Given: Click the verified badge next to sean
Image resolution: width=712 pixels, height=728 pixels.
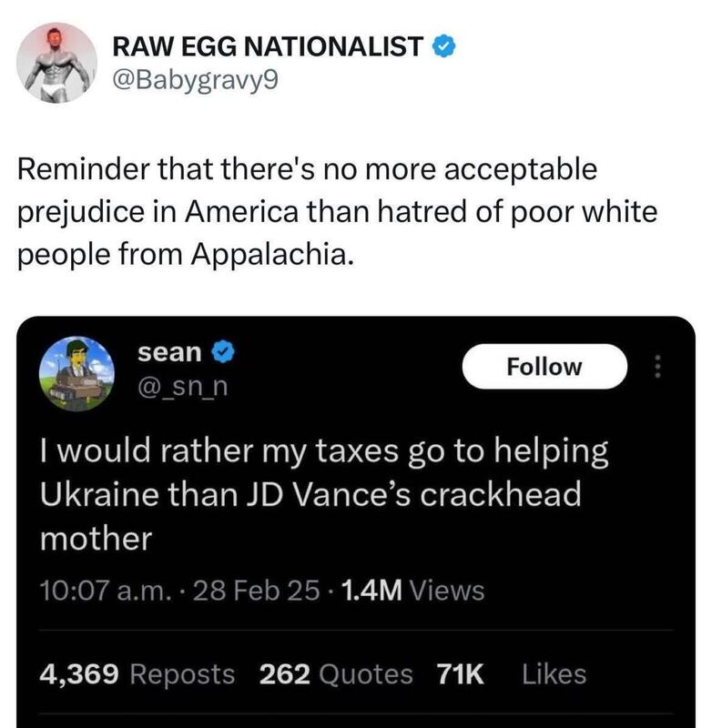Looking at the screenshot, I should tap(222, 352).
